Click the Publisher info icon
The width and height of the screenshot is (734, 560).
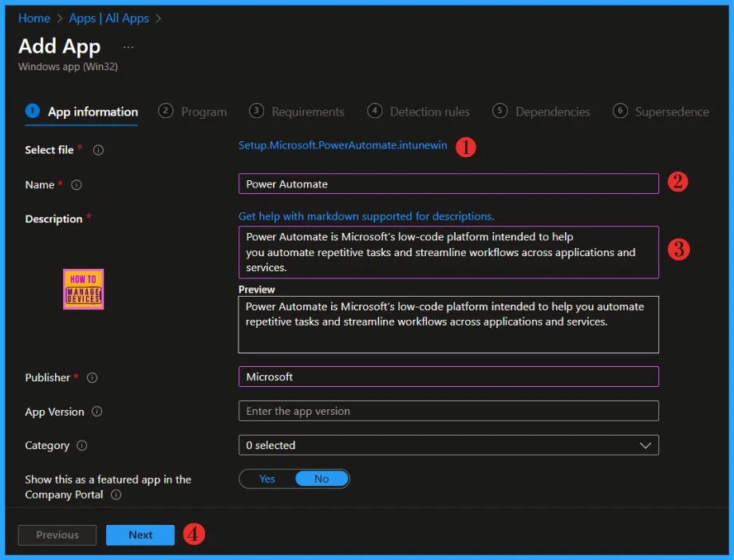tap(93, 377)
